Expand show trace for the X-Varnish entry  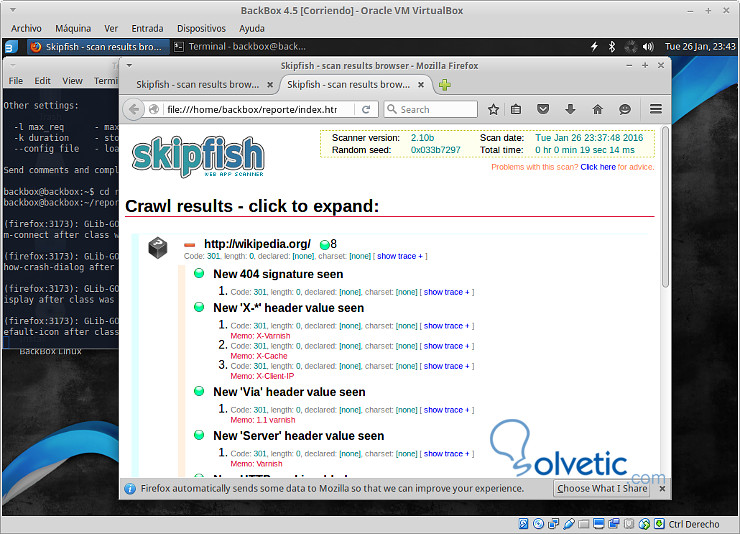pos(446,326)
